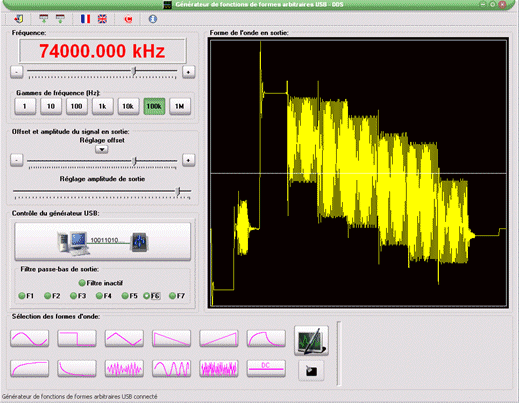Enable low-pass filter F3
This screenshot has width=520, height=404.
tap(78, 296)
